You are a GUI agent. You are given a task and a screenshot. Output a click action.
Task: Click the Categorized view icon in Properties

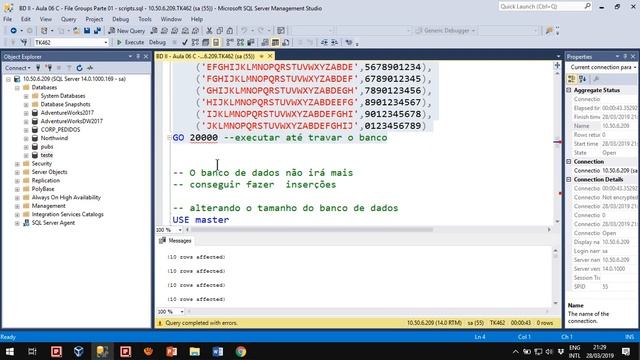click(572, 79)
